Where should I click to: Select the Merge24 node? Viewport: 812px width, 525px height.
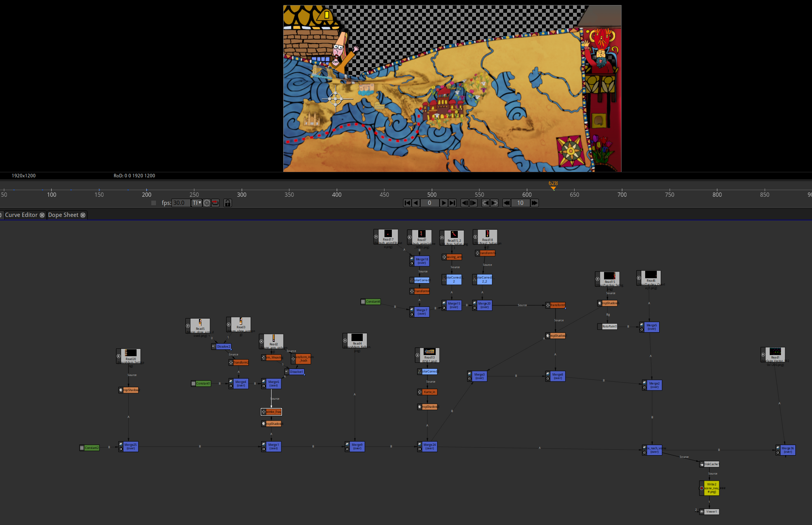coord(427,447)
